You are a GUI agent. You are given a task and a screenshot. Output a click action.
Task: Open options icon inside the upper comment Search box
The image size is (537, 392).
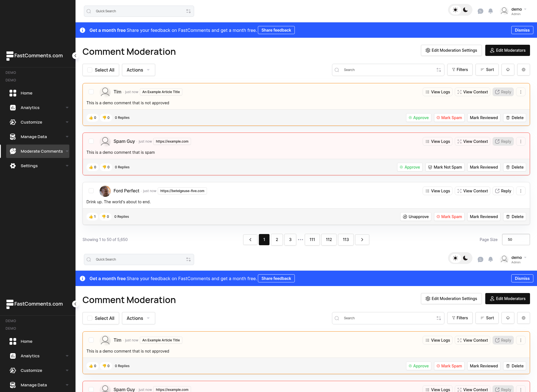(439, 70)
